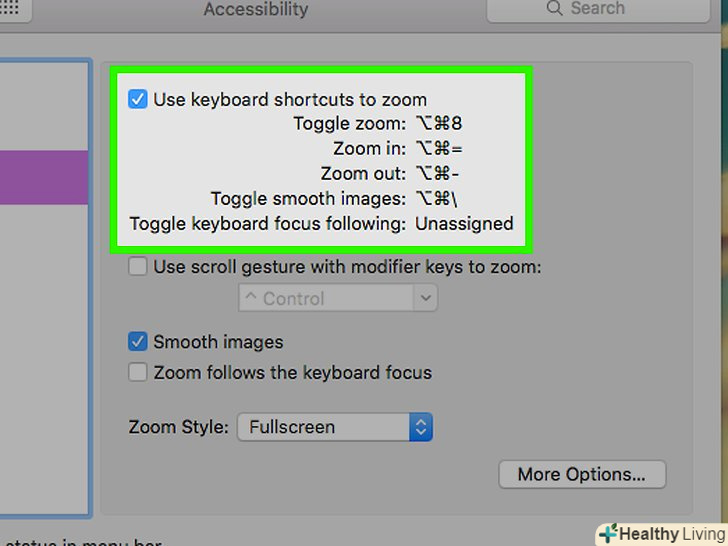728x546 pixels.
Task: Uncheck the Smooth images checkbox
Action: point(138,342)
